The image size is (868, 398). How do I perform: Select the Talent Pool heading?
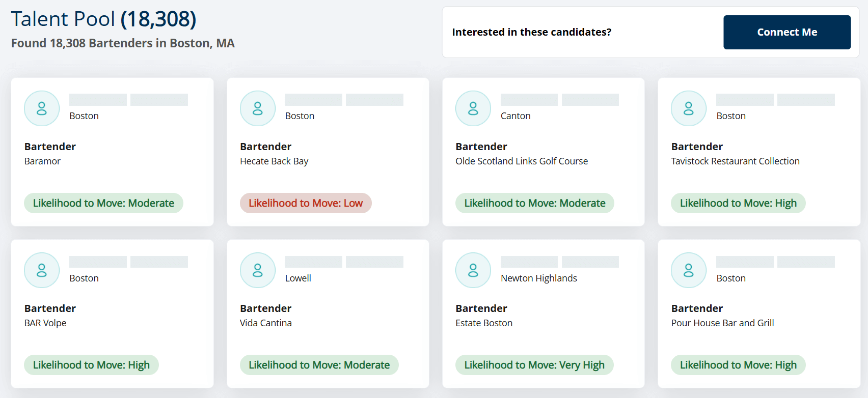click(x=63, y=19)
